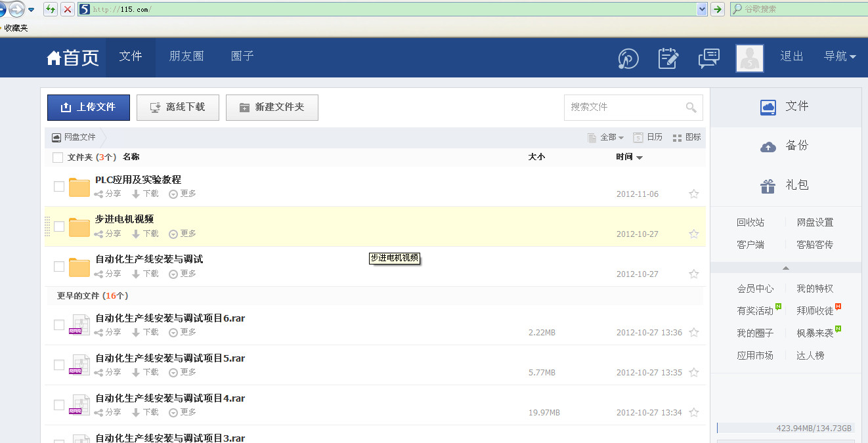Open the 圈子 tab

[242, 56]
